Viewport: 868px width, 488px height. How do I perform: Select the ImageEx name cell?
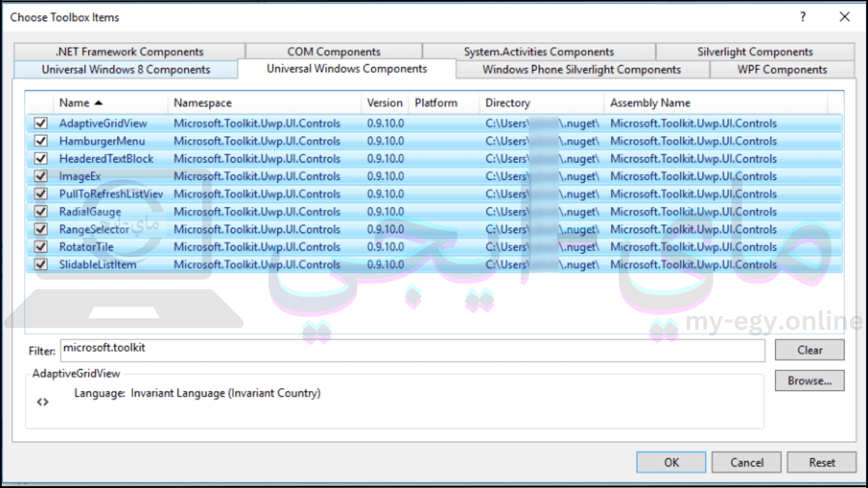point(80,176)
